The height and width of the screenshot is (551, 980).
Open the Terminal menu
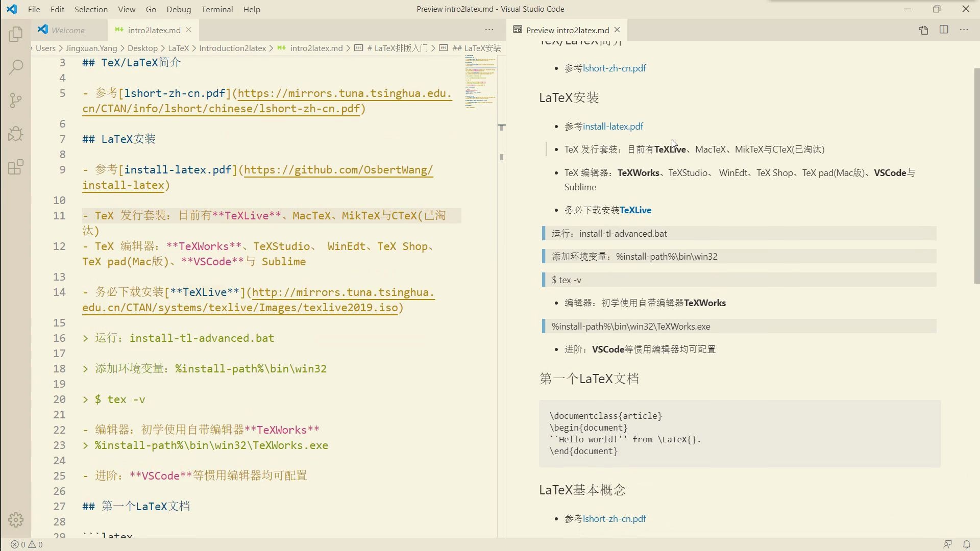217,9
